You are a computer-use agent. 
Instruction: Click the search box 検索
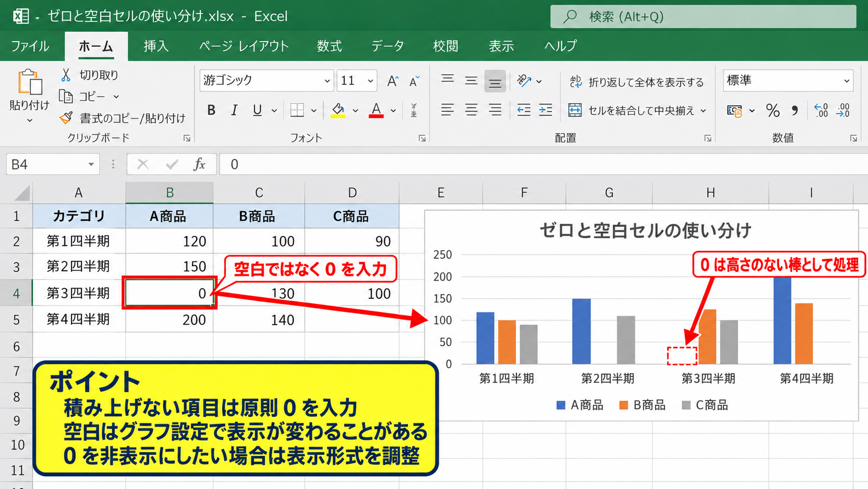703,17
